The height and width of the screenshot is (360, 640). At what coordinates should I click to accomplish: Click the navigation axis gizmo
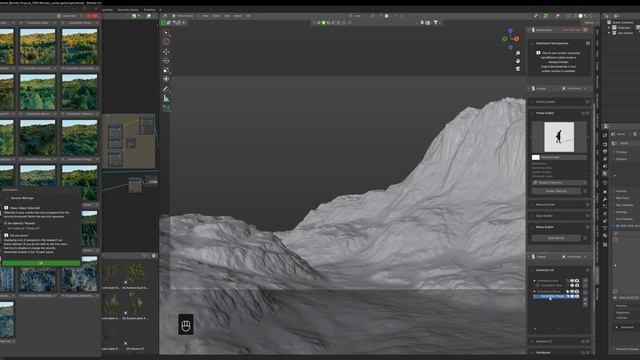[x=511, y=39]
